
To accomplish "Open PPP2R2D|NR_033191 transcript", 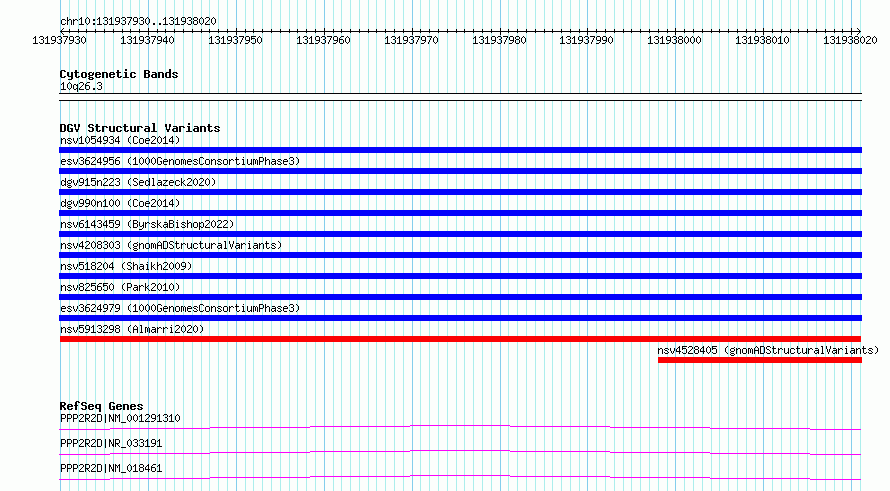I will click(111, 443).
